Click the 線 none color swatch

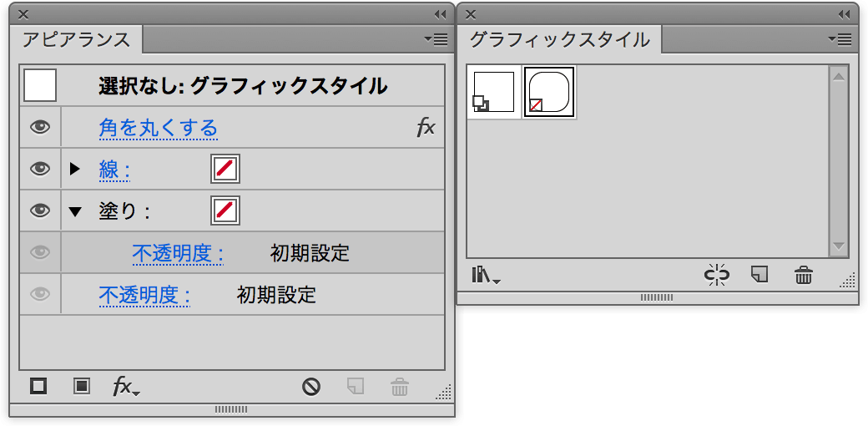pyautogui.click(x=225, y=169)
